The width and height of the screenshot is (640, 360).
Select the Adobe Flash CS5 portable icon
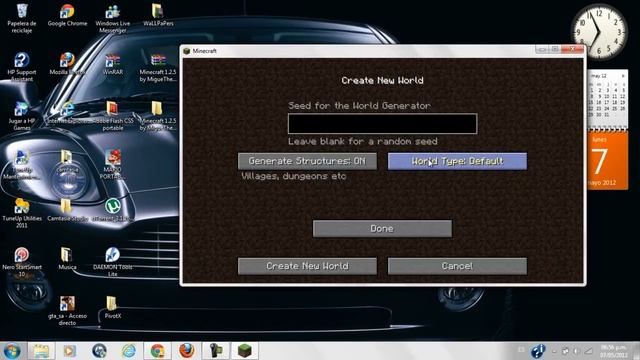point(113,116)
